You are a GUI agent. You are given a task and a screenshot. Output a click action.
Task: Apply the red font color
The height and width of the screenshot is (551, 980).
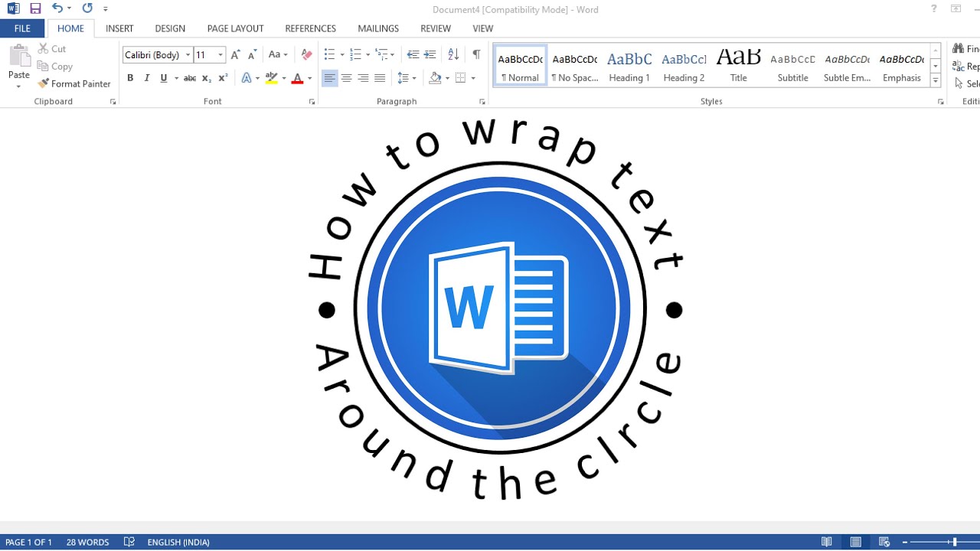coord(298,78)
